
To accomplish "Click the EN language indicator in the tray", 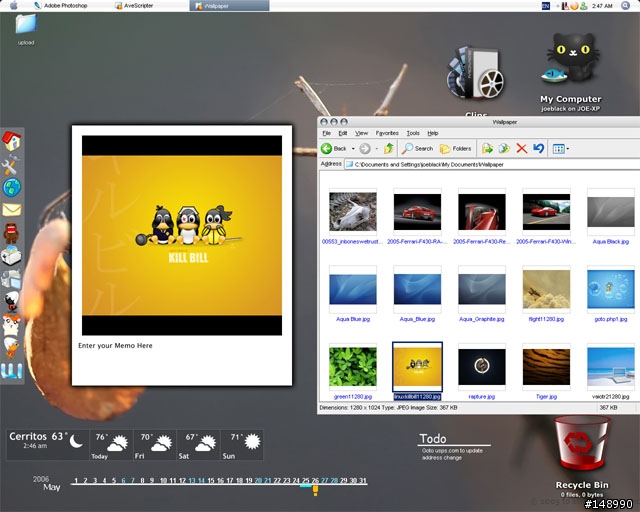I will click(x=546, y=6).
